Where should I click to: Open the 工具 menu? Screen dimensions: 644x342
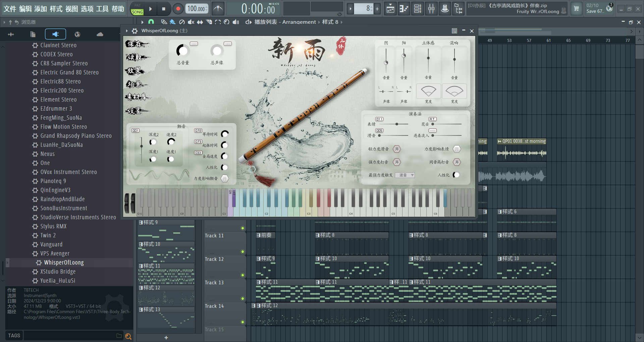tap(102, 9)
